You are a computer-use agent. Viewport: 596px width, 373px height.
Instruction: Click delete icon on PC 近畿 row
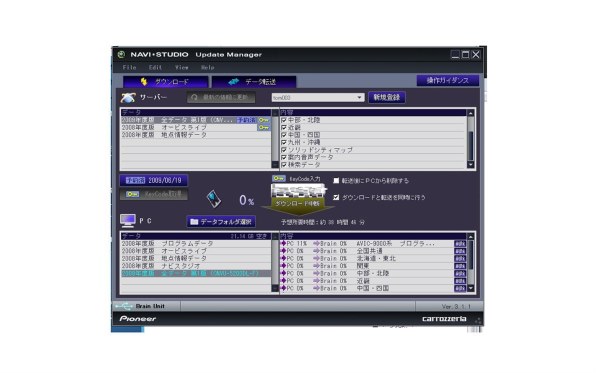point(460,281)
